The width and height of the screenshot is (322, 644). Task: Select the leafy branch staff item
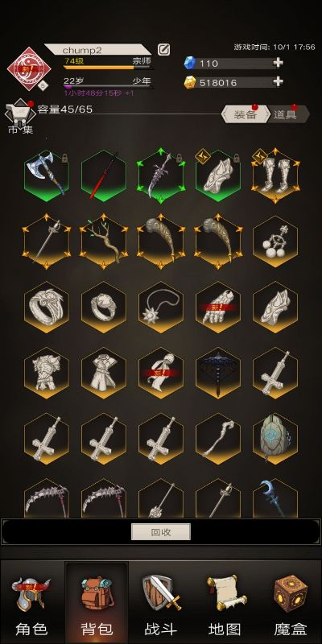click(104, 242)
